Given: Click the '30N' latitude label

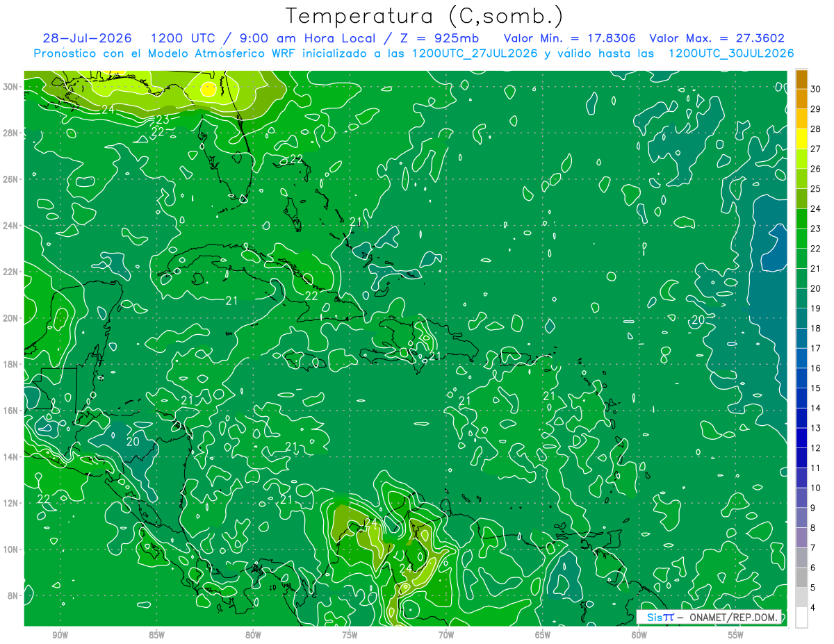Looking at the screenshot, I should click(x=11, y=87).
